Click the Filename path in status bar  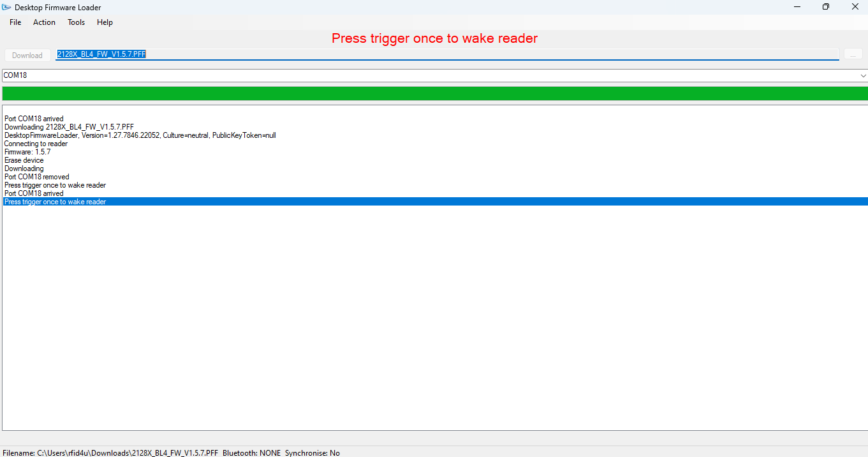click(x=110, y=453)
